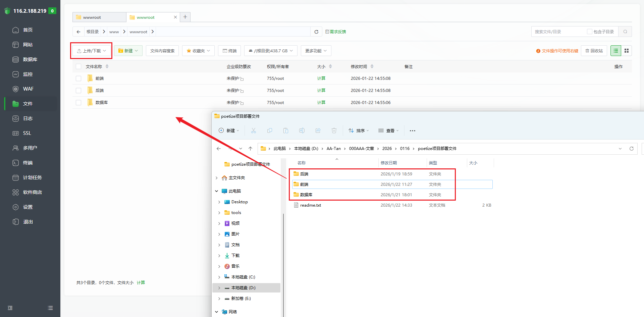The width and height of the screenshot is (644, 317).
Task: Click the 搜索文件/目录 search field
Action: [x=558, y=32]
